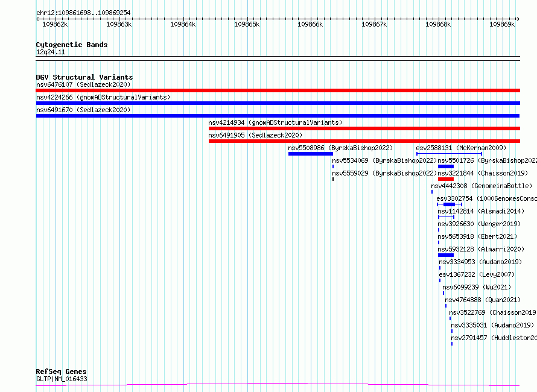This screenshot has height=392, width=537.
Task: Click the nsv1142814 Alsmadi2014 bracket bar
Action: 446,217
